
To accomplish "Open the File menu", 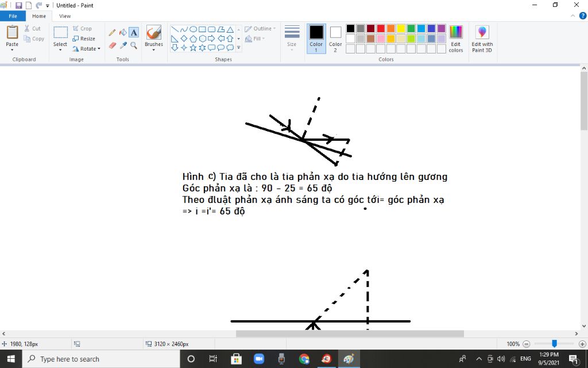I will pos(13,16).
